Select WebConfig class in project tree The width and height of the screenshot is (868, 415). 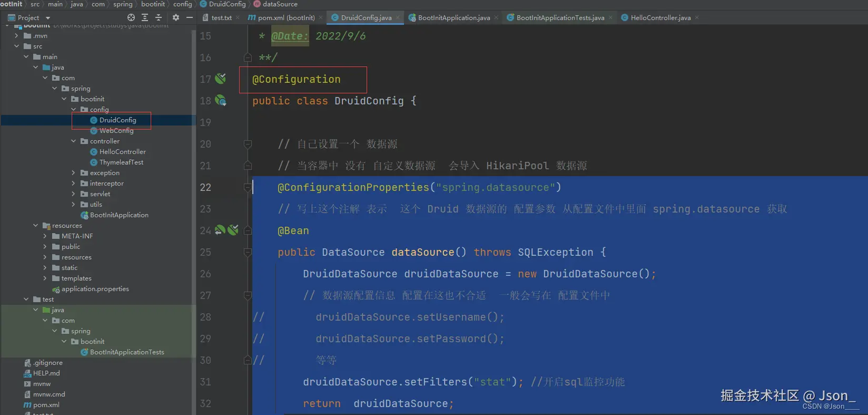point(116,131)
